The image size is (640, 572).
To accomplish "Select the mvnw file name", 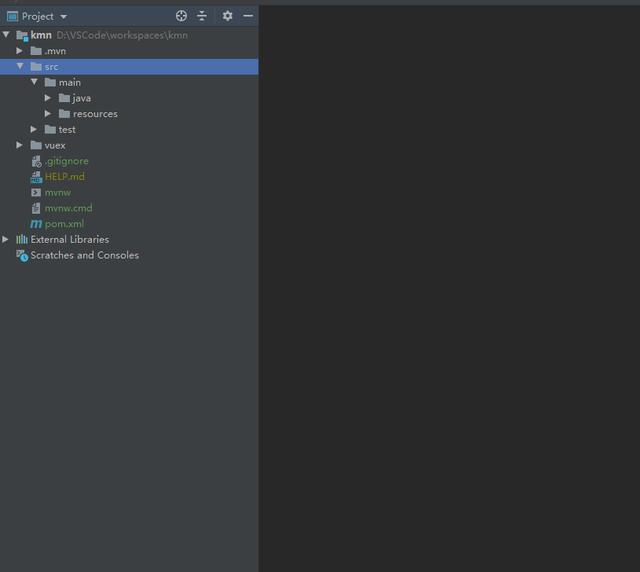I will (58, 193).
